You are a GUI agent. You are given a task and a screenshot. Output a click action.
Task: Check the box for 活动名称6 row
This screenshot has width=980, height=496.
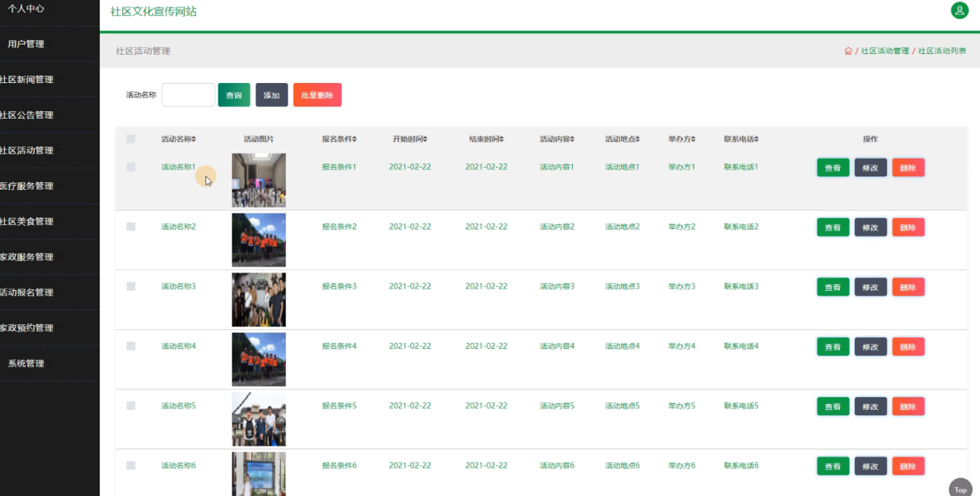click(131, 465)
